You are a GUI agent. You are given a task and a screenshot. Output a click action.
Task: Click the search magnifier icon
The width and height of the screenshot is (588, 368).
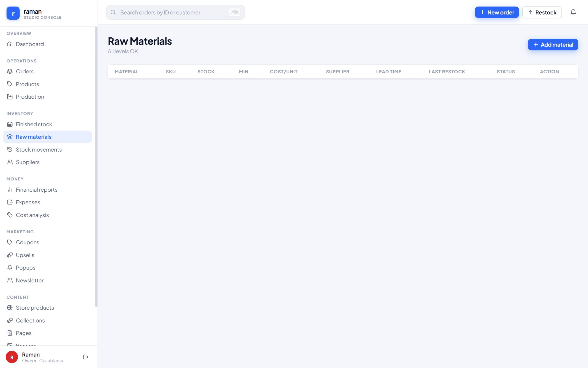point(113,12)
